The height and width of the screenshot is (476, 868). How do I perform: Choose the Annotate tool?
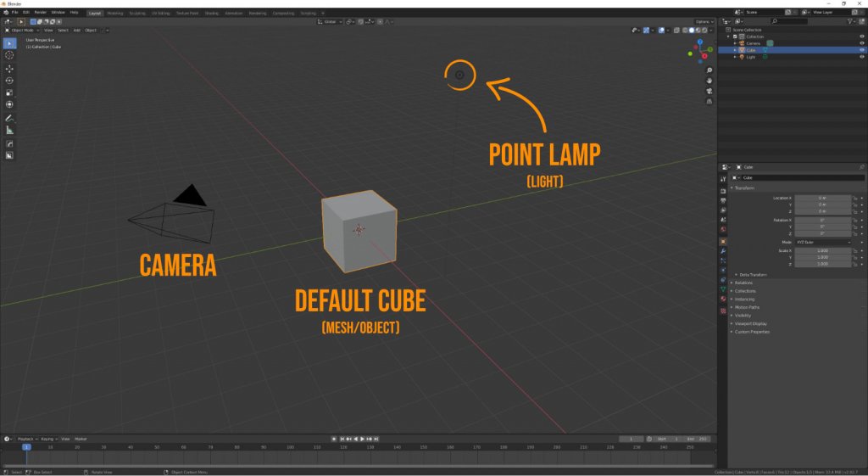pos(10,118)
